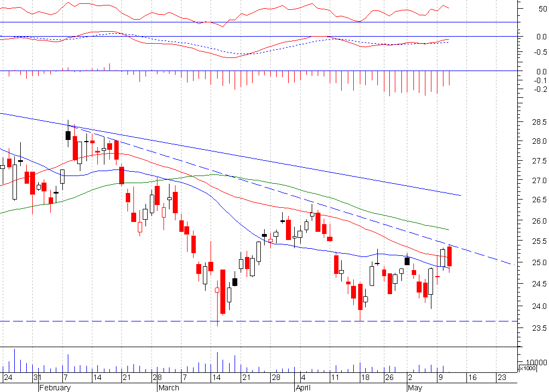This screenshot has width=549, height=392.
Task: Click the x1000 volume multiplier box
Action: click(527, 368)
